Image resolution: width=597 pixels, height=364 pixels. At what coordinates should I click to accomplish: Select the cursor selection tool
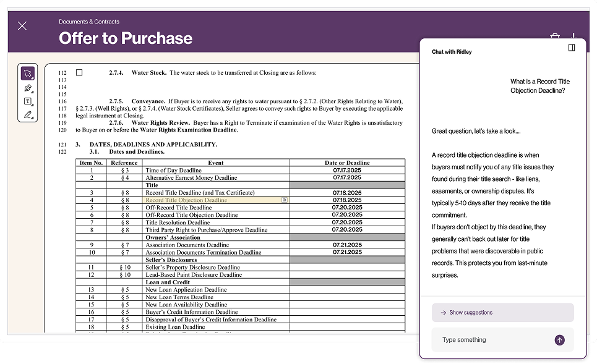tap(28, 74)
